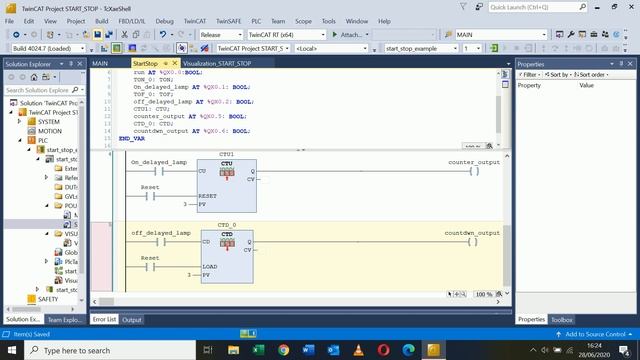The width and height of the screenshot is (640, 360).
Task: Click the Activate Configuration icon
Action: coord(104,49)
